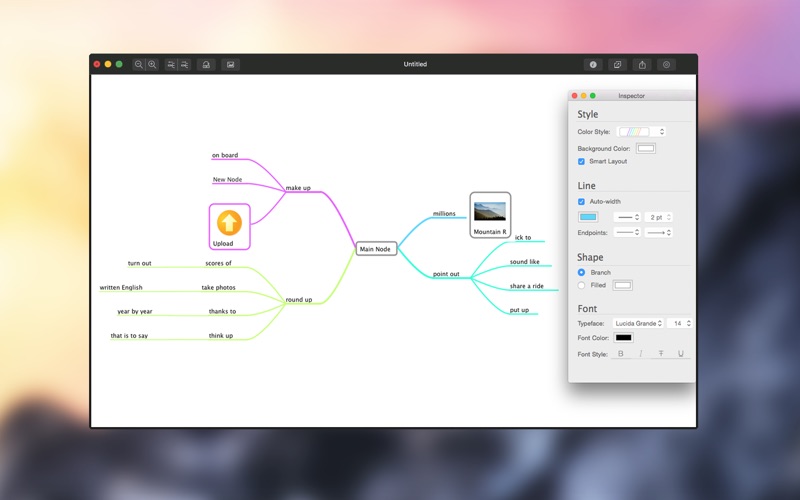
Task: Select the 'ick to' node
Action: [x=523, y=238]
